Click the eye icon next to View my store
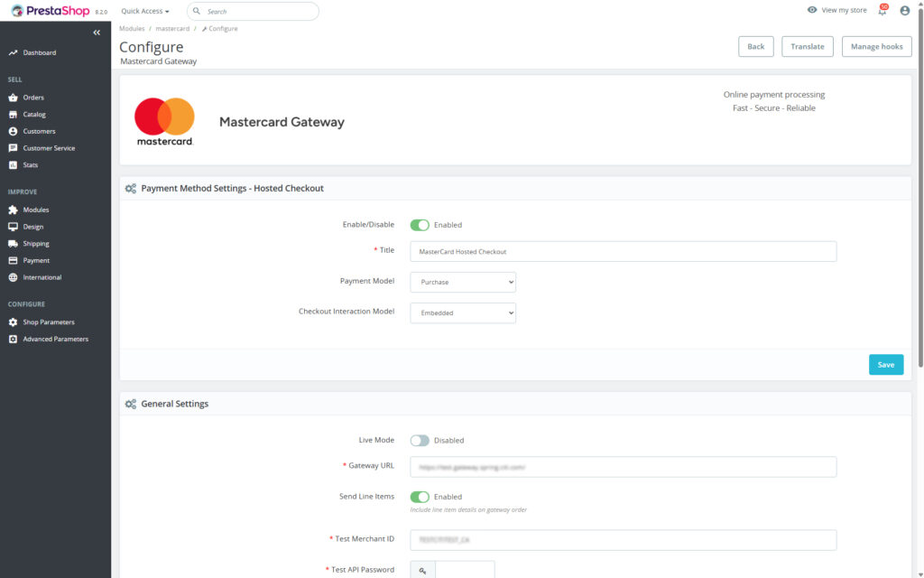This screenshot has height=578, width=924. pyautogui.click(x=810, y=10)
